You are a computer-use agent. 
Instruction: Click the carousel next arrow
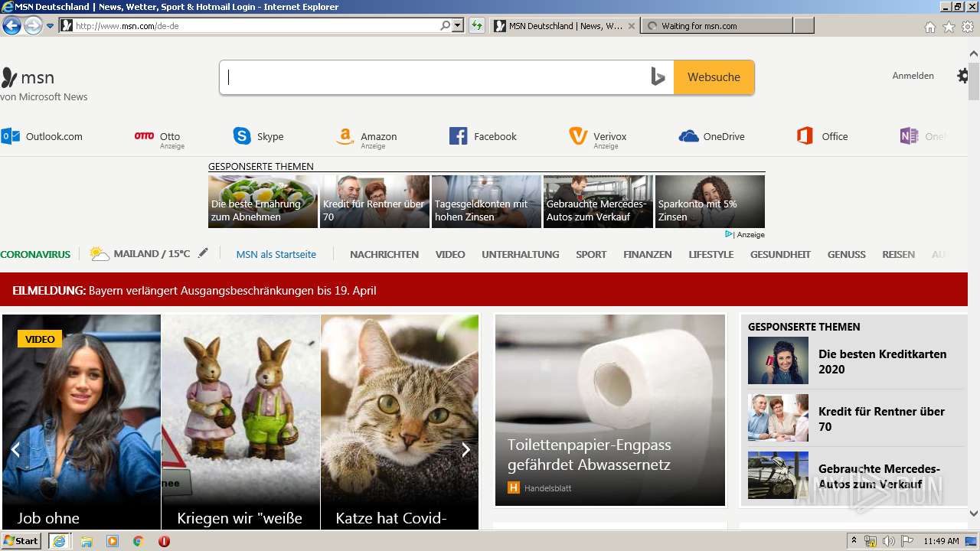tap(465, 450)
